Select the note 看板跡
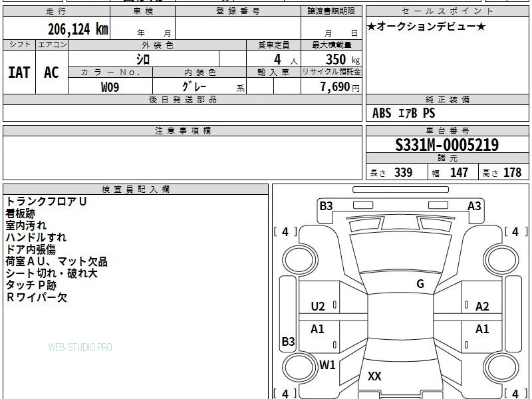 point(21,213)
